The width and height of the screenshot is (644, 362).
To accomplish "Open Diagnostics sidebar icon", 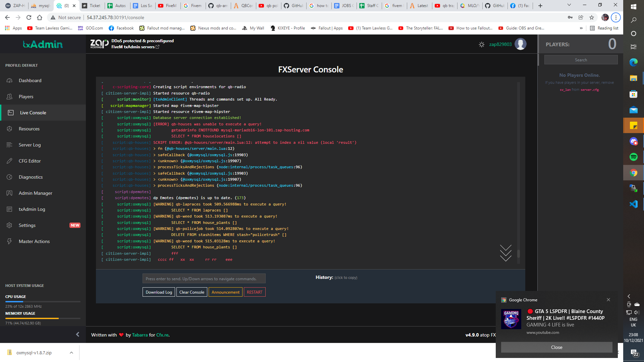I will pyautogui.click(x=9, y=177).
